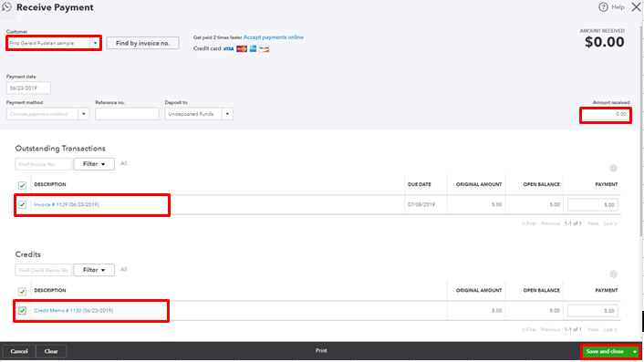Click the Reference no. field
644x362 pixels.
[127, 114]
